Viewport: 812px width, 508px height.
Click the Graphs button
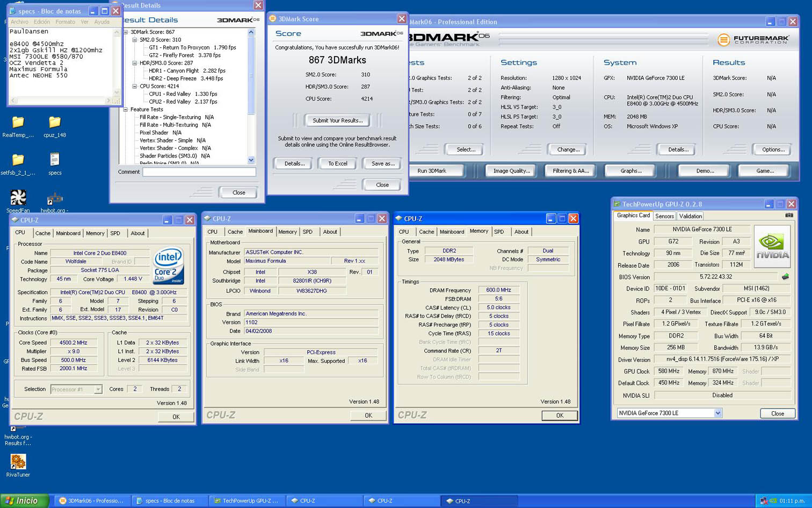631,171
